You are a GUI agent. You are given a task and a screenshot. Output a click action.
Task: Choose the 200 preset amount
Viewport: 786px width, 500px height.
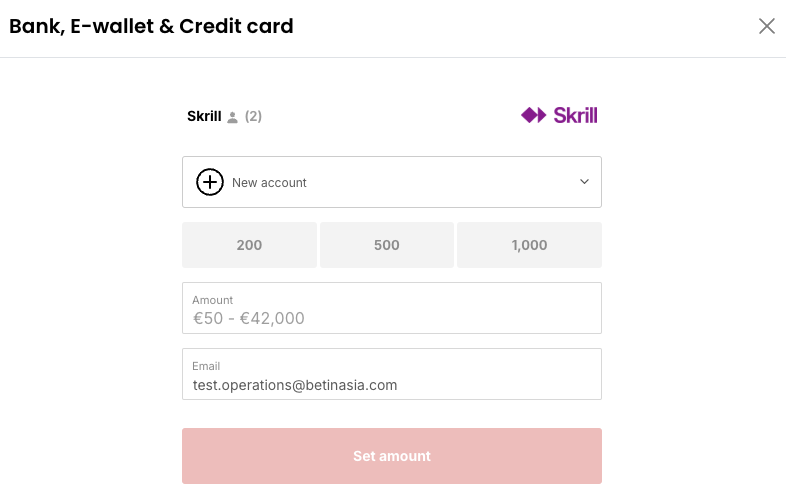coord(249,245)
